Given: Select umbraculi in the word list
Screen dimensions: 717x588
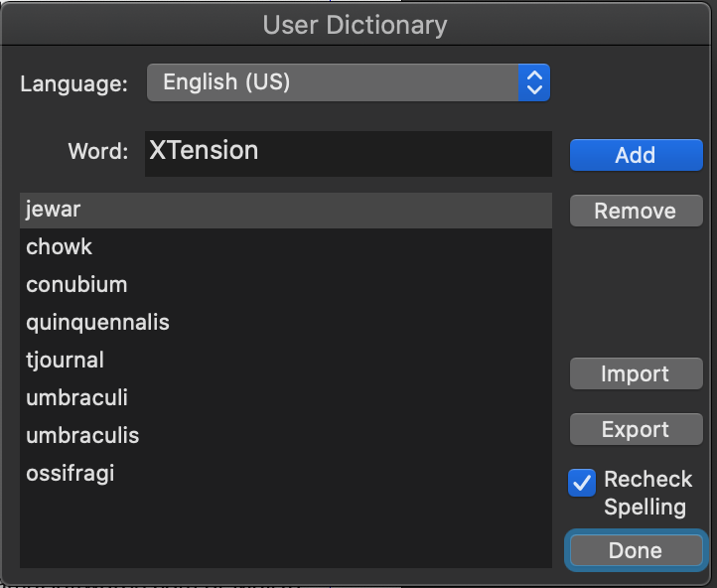Looking at the screenshot, I should [286, 397].
